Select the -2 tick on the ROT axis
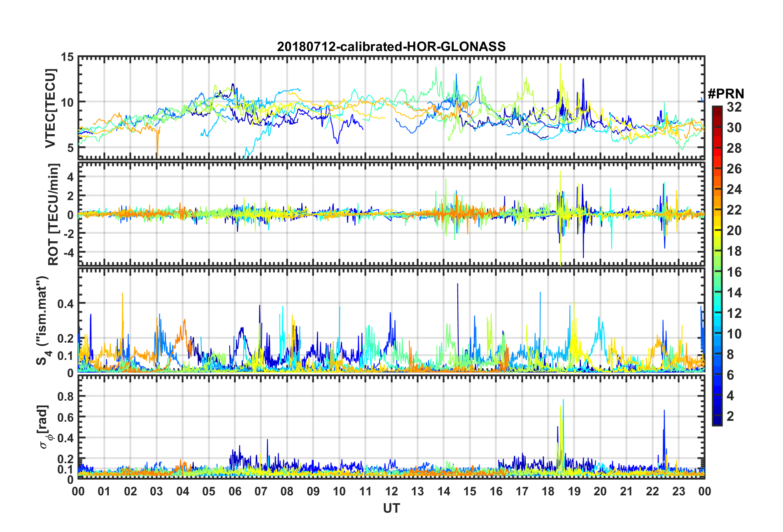 [68, 233]
